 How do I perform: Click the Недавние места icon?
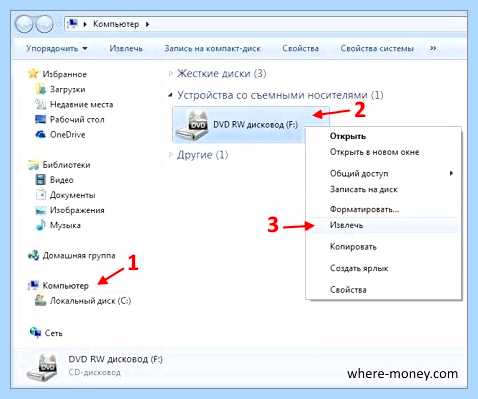coord(41,104)
